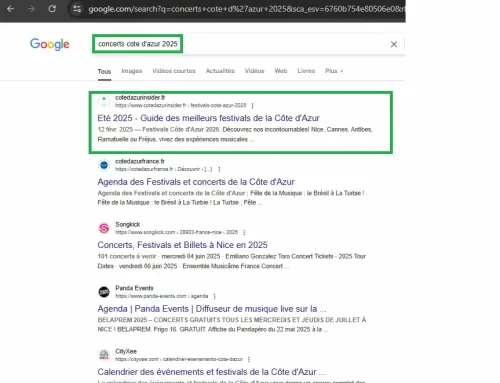Screen dimensions: 500x383
Task: Switch to the Vidéos courtes tab
Action: point(174,71)
